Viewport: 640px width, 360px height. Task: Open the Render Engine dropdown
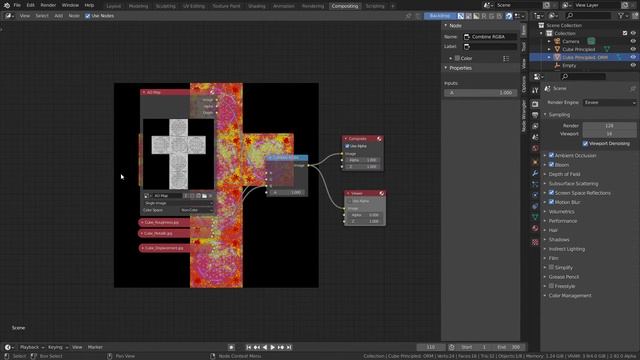pos(610,102)
